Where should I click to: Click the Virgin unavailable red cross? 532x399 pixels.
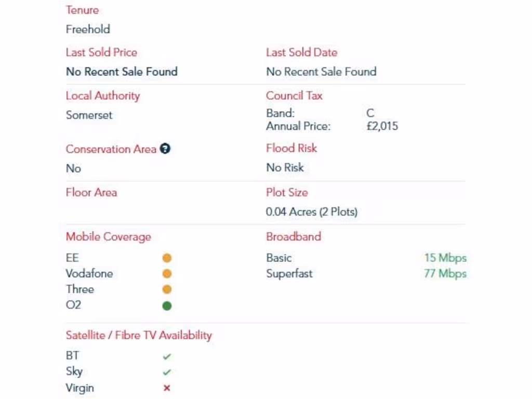(167, 388)
